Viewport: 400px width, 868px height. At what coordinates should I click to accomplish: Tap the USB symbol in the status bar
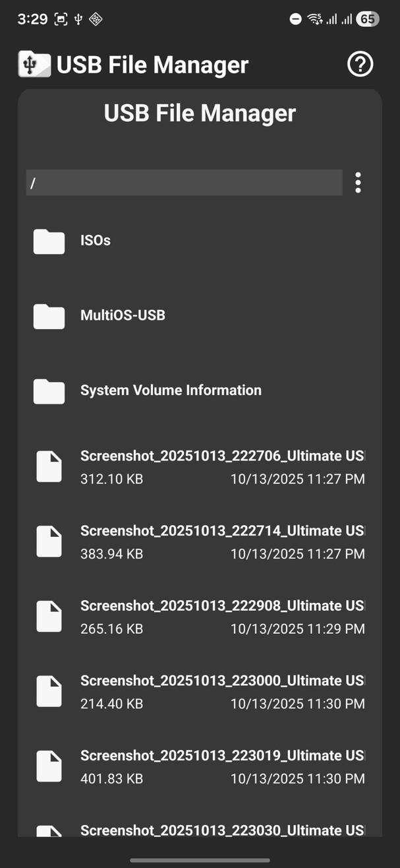[x=78, y=19]
